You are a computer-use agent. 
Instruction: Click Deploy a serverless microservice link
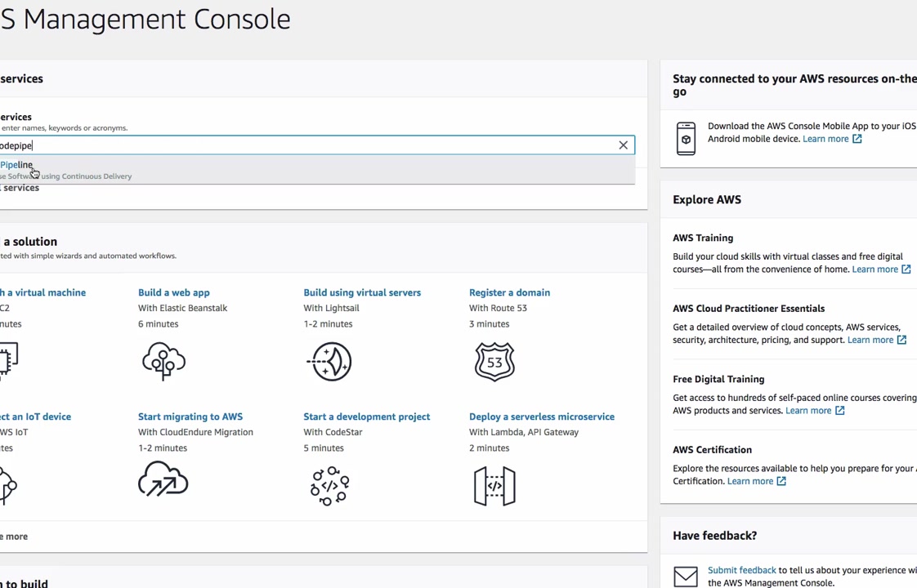coord(541,416)
